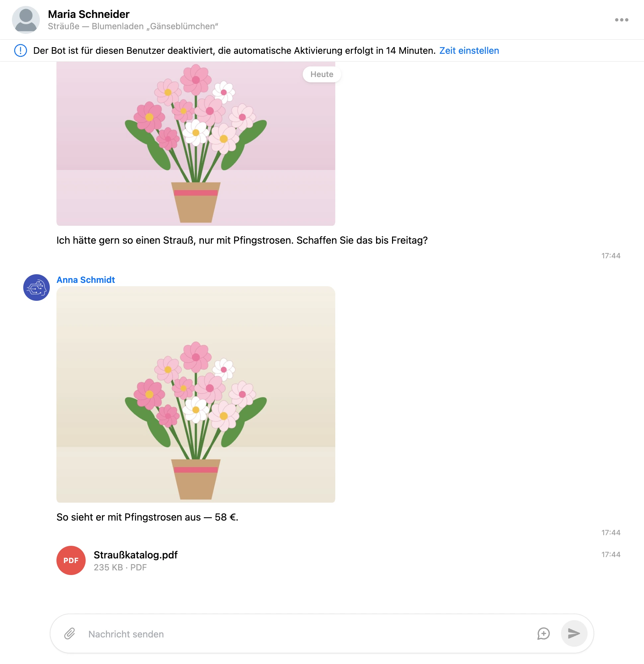Click the subtitle Sträuße — Blumenladen Gänseblümchen

tap(133, 27)
